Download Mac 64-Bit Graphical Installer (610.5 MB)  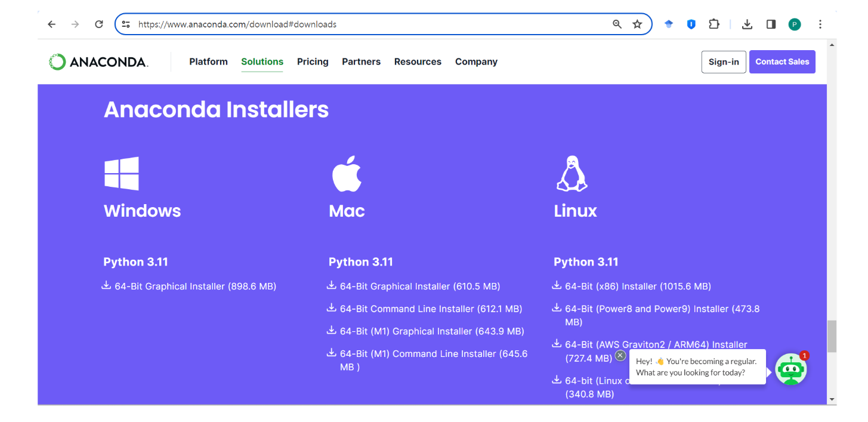[x=420, y=287]
